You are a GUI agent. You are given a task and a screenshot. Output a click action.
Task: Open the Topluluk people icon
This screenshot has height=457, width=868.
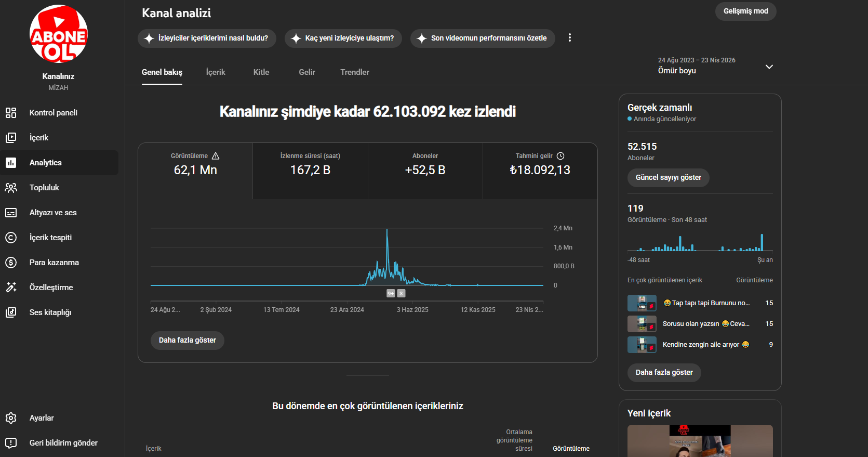tap(11, 188)
